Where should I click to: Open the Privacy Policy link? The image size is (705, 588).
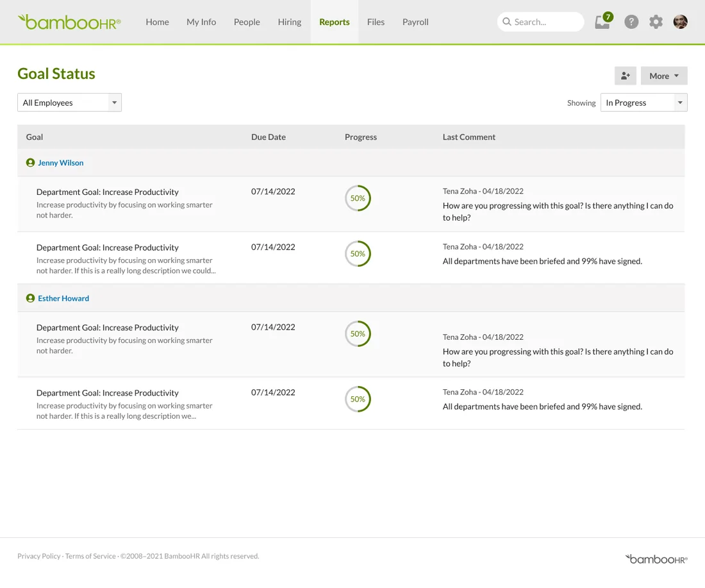tap(38, 555)
